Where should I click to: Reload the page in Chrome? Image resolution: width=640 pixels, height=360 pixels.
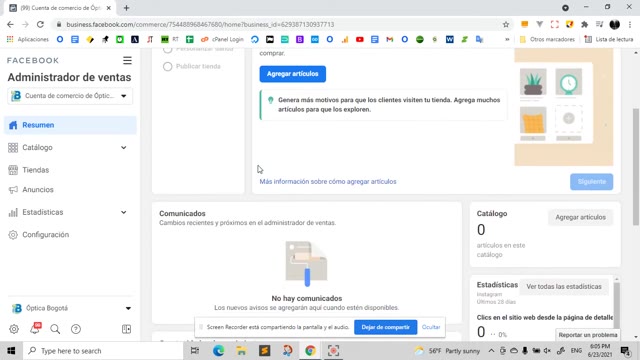point(40,24)
